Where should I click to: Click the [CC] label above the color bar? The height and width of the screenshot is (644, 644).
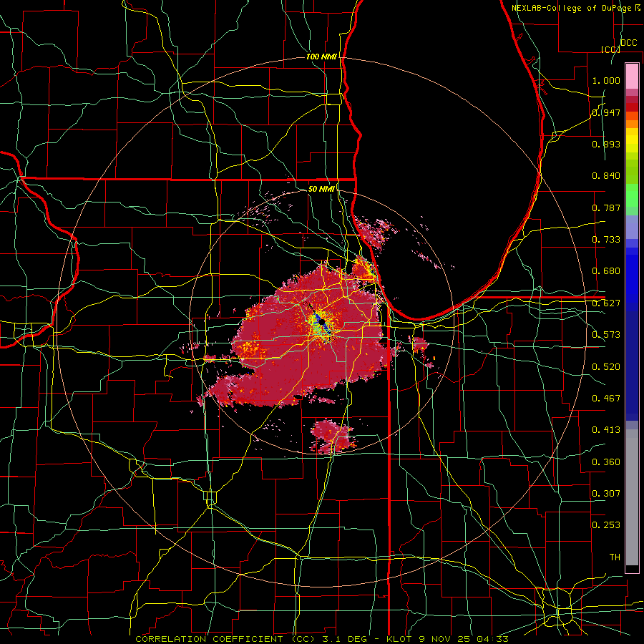tap(610, 49)
